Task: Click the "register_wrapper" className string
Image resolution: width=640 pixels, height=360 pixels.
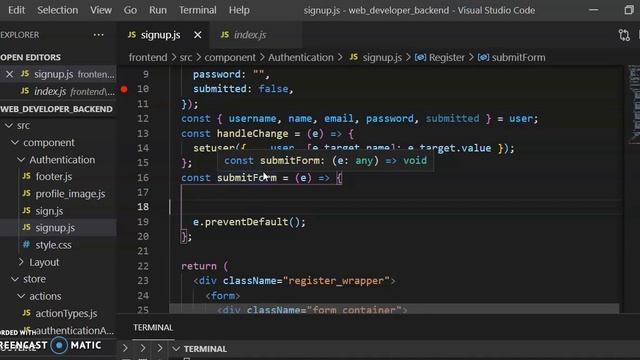Action: tap(336, 281)
